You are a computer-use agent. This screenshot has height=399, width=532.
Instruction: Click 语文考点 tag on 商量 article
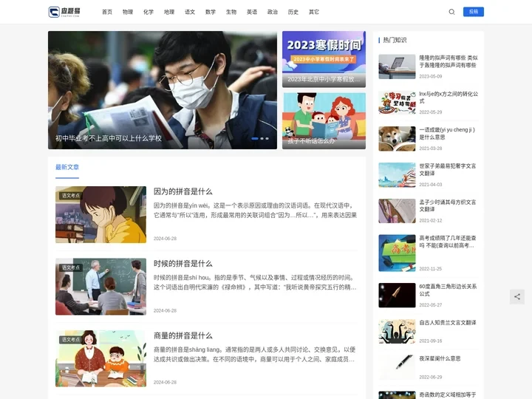[x=71, y=340]
